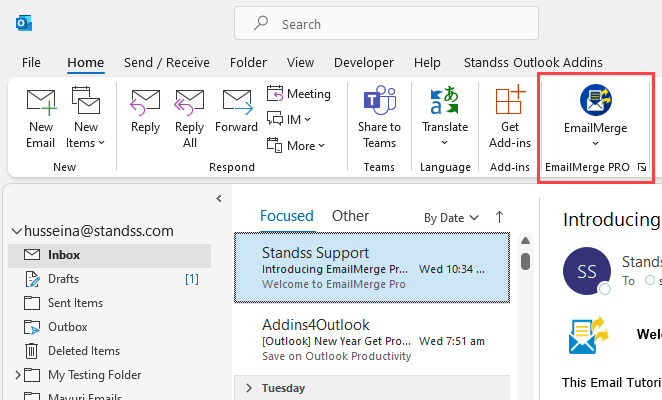The width and height of the screenshot is (662, 400).
Task: Focus the Search box
Action: click(x=386, y=24)
